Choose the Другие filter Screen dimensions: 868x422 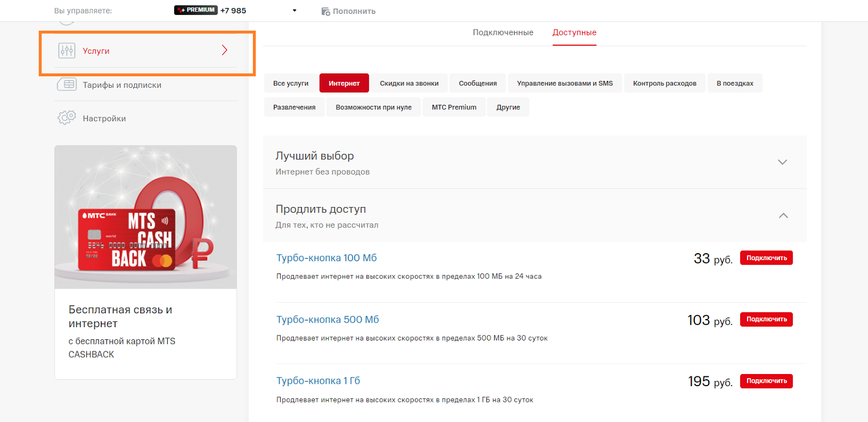tap(508, 107)
